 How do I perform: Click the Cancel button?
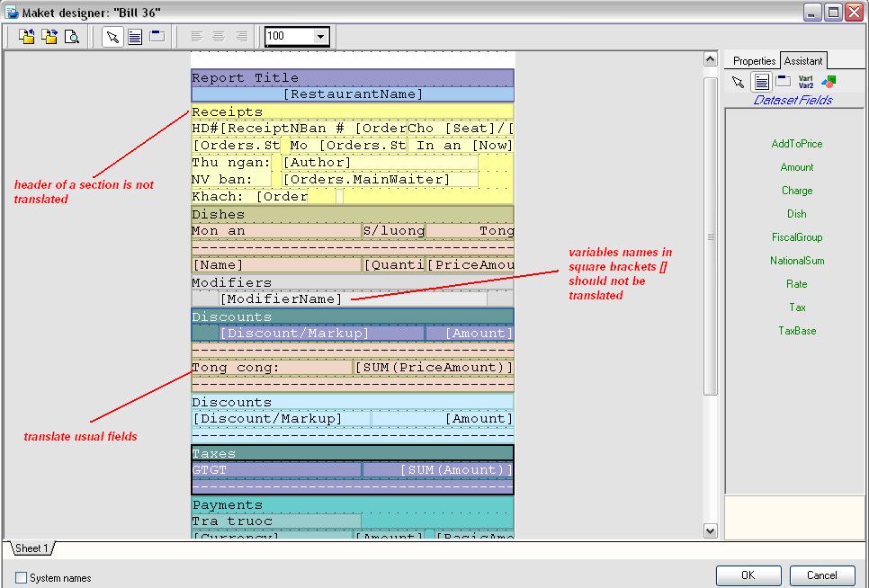822,575
